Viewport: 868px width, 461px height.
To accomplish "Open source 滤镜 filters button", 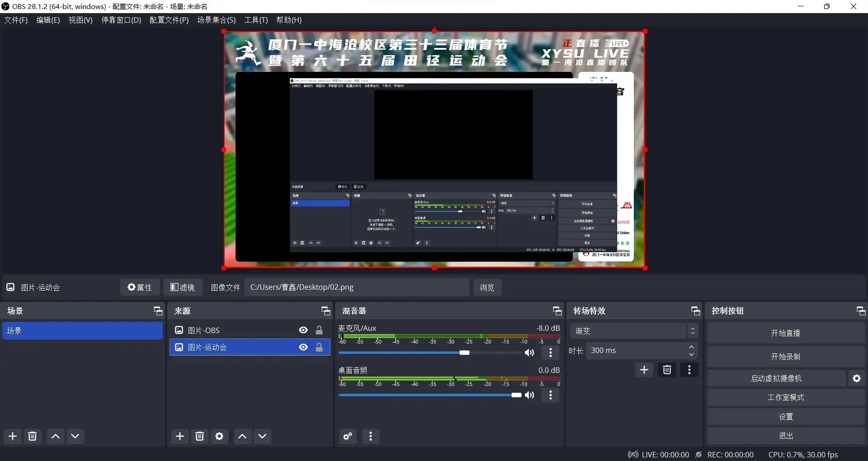I will click(183, 287).
